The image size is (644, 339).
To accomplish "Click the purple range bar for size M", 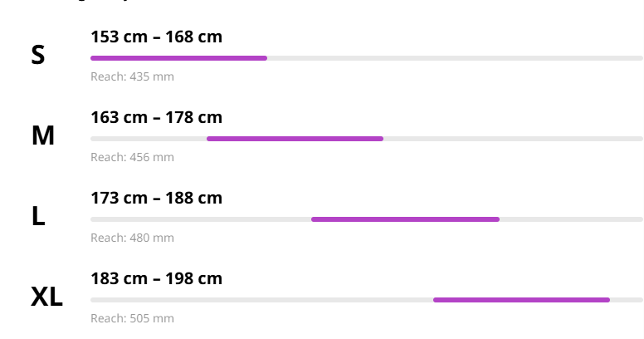I will coord(295,139).
